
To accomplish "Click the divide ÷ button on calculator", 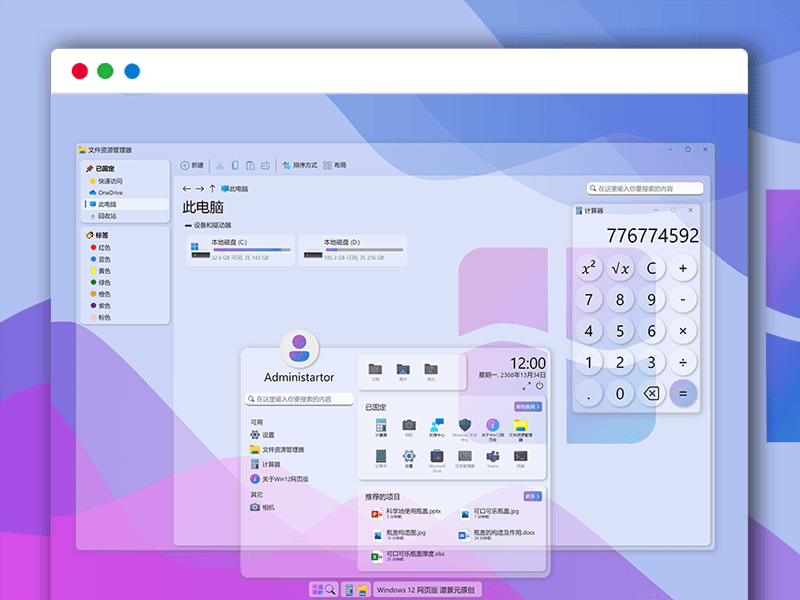I will coord(683,362).
